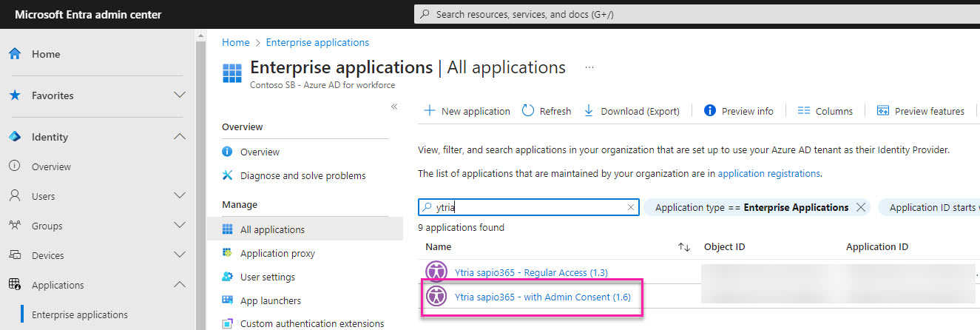Sort the list by Name column arrows

point(683,247)
